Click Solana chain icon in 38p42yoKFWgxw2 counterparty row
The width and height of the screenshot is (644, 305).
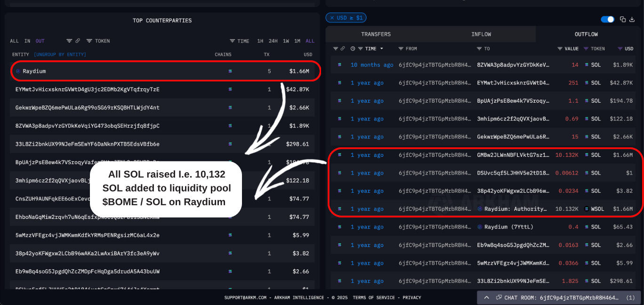pyautogui.click(x=230, y=254)
